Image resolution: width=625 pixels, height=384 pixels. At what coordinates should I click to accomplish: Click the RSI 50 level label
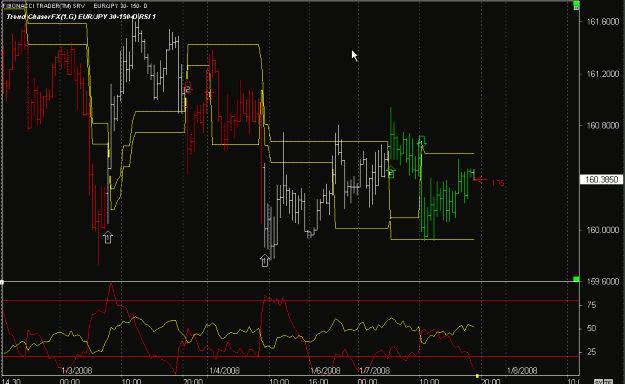click(x=592, y=329)
